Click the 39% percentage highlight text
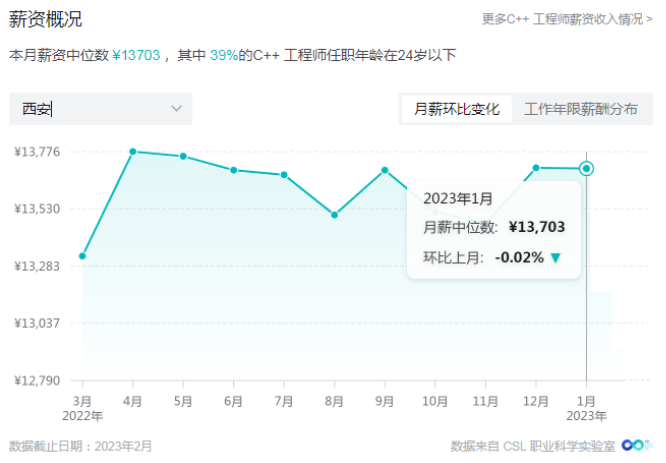Screen dimensions: 666x463 pyautogui.click(x=223, y=56)
